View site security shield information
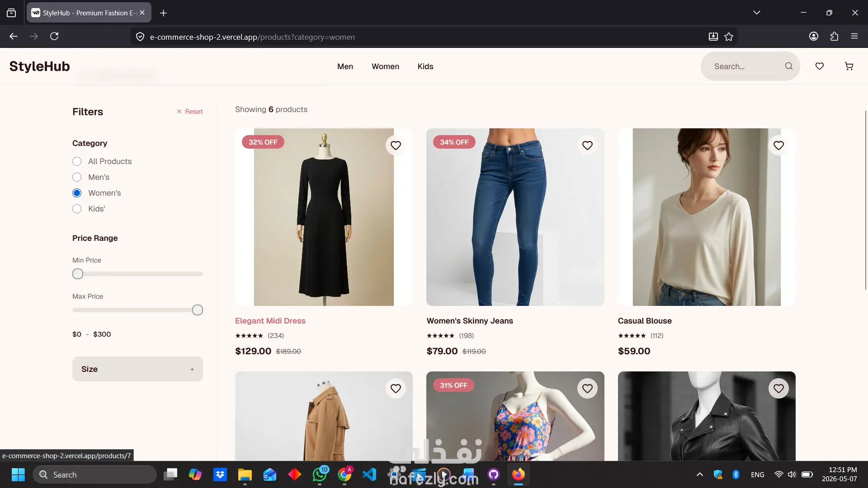 pos(140,37)
